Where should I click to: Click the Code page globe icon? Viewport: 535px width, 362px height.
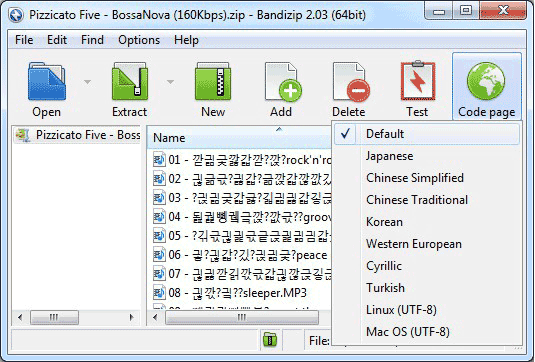pos(486,81)
